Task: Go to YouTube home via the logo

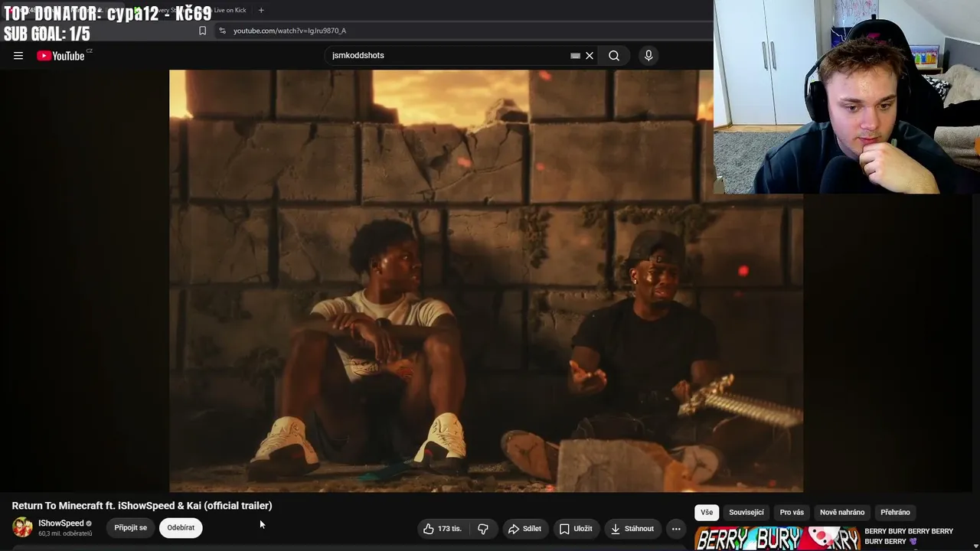Action: (x=60, y=55)
